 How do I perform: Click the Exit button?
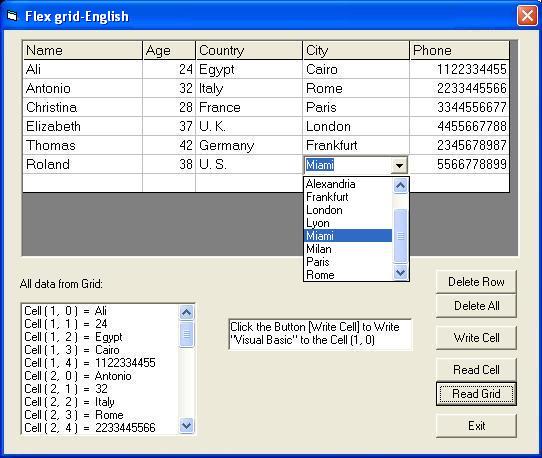[x=476, y=426]
